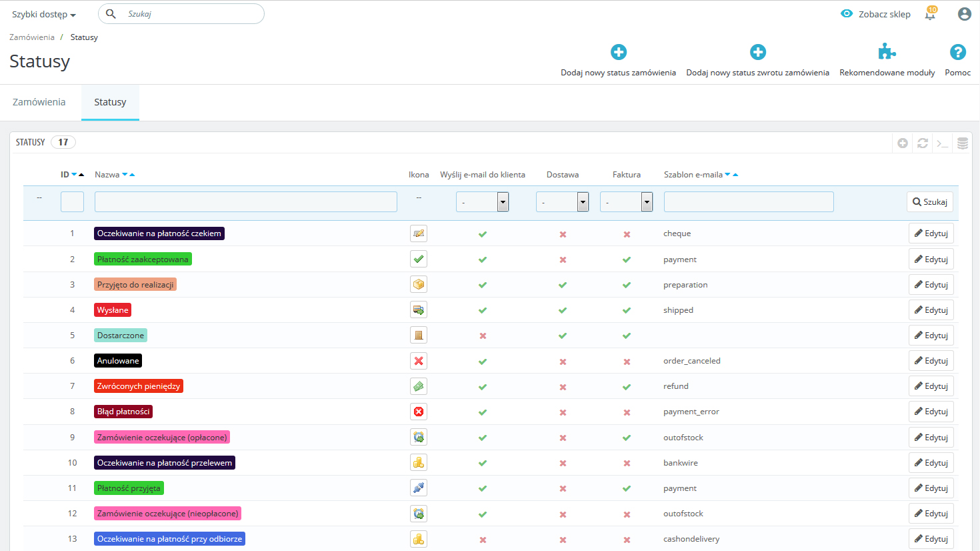Select the Statusy tab
This screenshot has height=551, width=980.
tap(110, 102)
